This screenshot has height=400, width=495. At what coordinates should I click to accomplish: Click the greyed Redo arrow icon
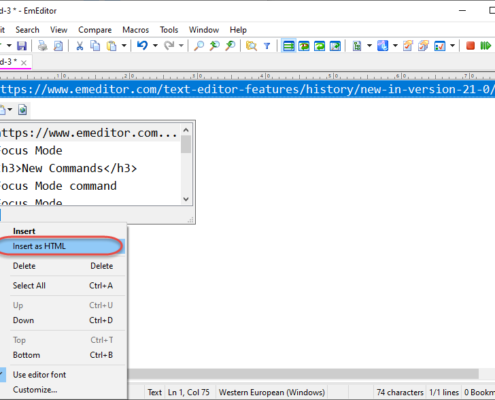tap(169, 45)
